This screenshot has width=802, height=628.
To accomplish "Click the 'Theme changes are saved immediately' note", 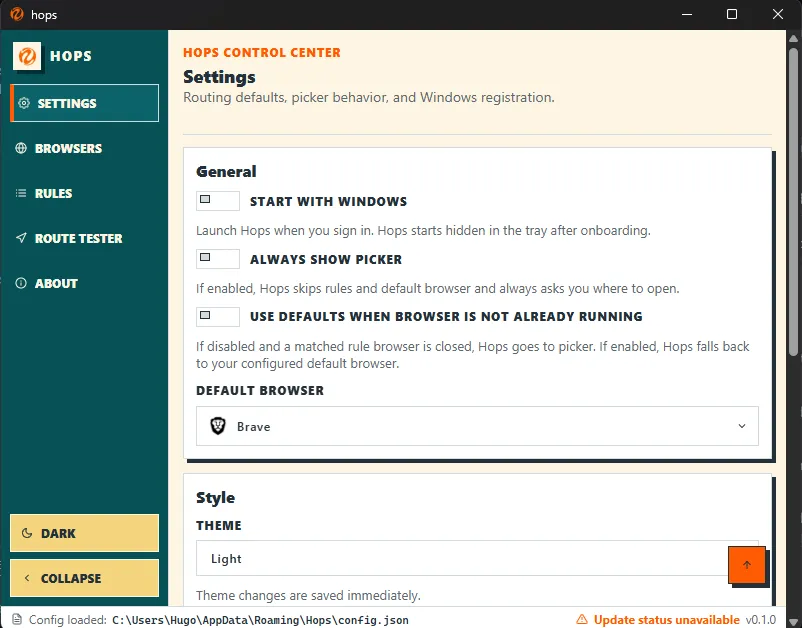I will tap(308, 595).
